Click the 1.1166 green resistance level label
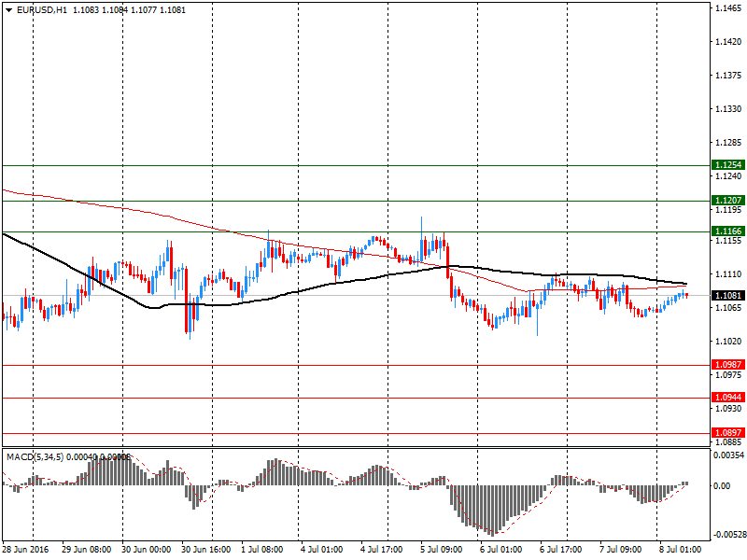Image resolution: width=747 pixels, height=560 pixels. click(728, 231)
